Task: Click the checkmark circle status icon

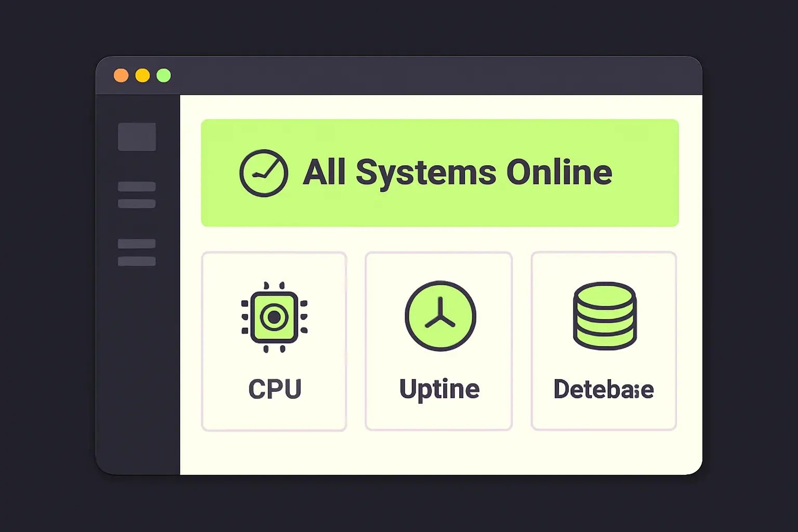Action: point(264,173)
